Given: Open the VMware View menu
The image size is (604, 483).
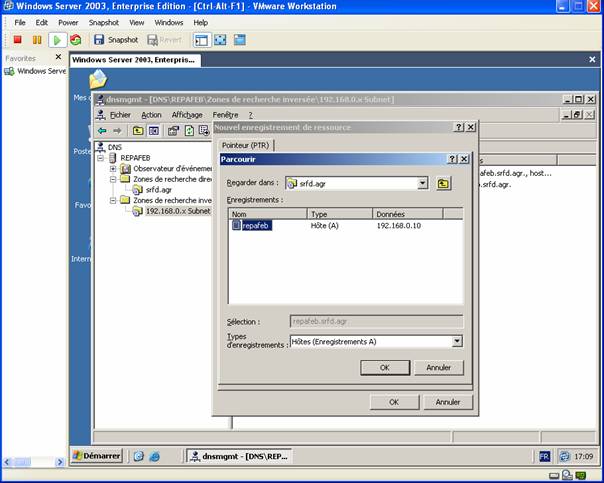Looking at the screenshot, I should (137, 23).
